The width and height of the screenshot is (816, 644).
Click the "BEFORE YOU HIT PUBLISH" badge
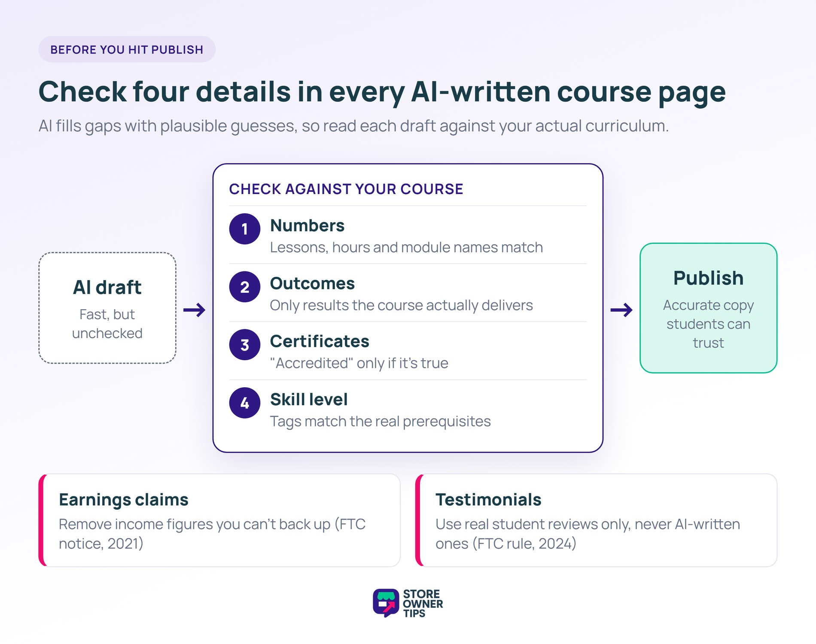(x=127, y=49)
